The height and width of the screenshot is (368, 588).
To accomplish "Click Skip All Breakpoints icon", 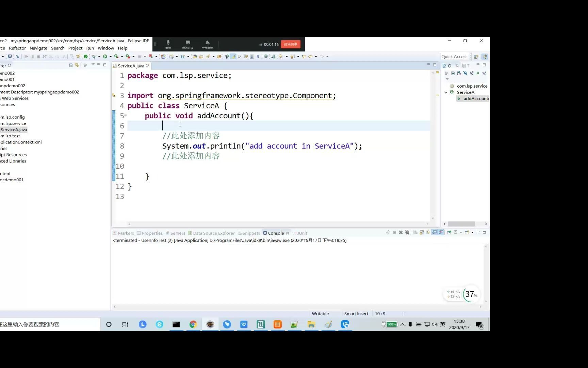I will [17, 57].
